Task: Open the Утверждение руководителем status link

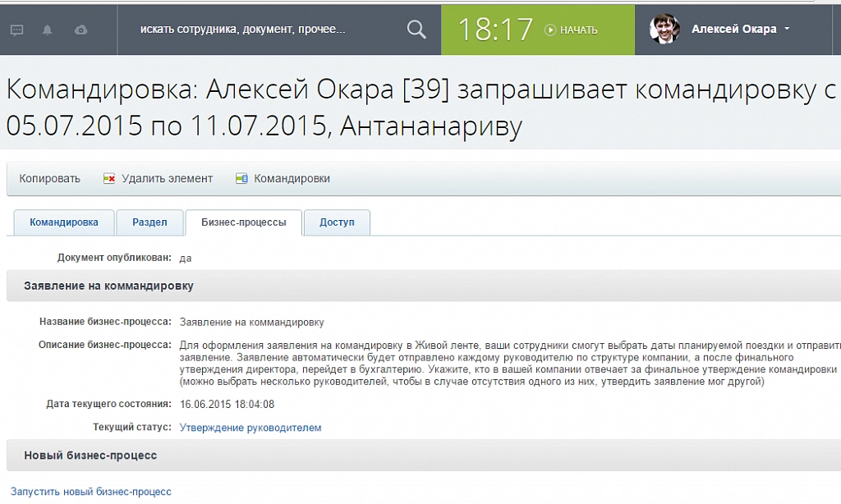Action: point(248,427)
